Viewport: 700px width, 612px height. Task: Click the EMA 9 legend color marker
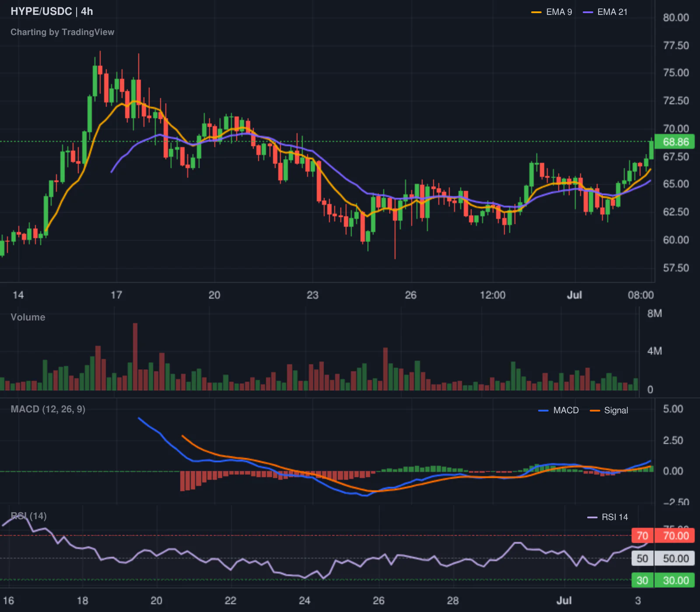pyautogui.click(x=536, y=12)
